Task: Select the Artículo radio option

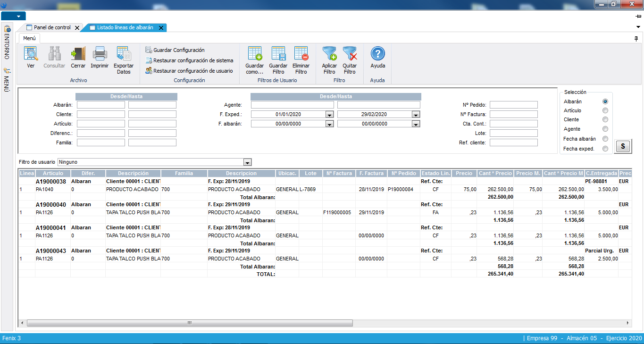Action: coord(605,110)
